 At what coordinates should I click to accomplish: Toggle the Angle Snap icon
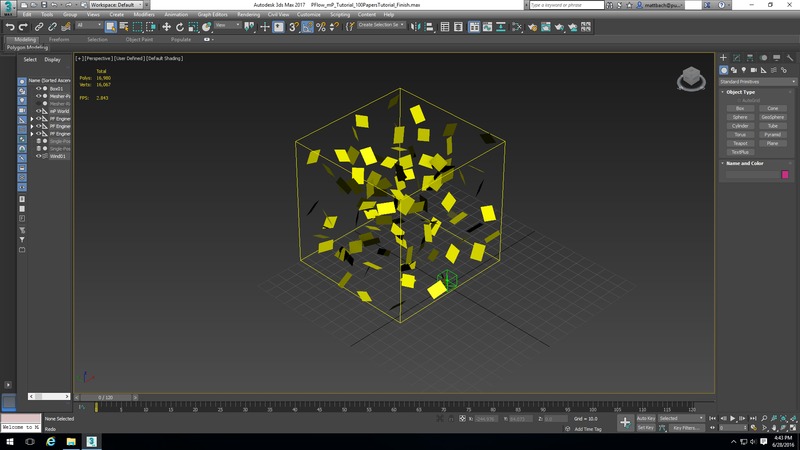(x=307, y=27)
